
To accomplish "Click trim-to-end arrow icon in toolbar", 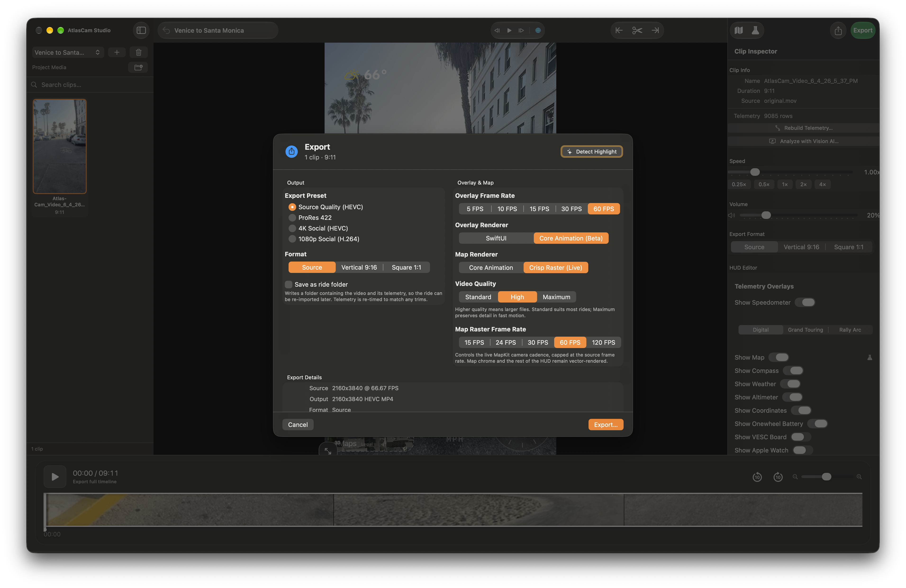I will pyautogui.click(x=655, y=31).
